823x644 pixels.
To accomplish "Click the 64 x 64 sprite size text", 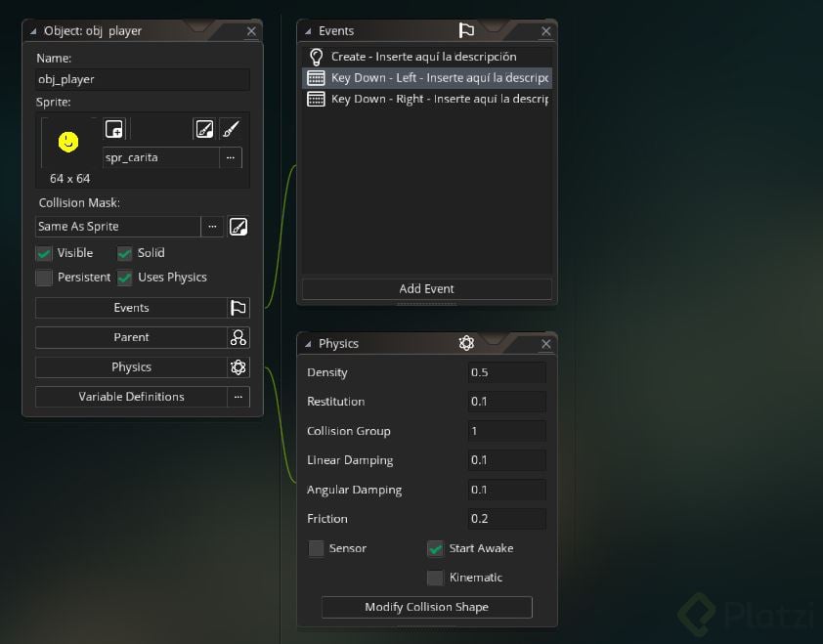I will coord(69,179).
